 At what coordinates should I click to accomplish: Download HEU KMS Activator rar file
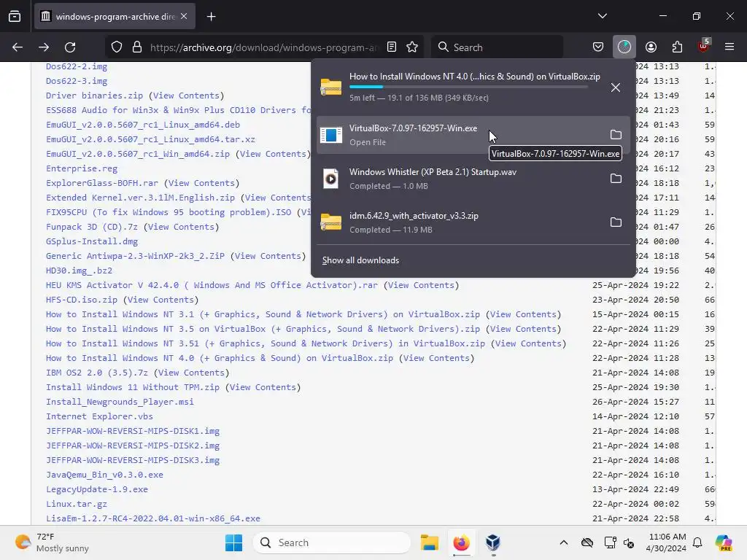[212, 285]
